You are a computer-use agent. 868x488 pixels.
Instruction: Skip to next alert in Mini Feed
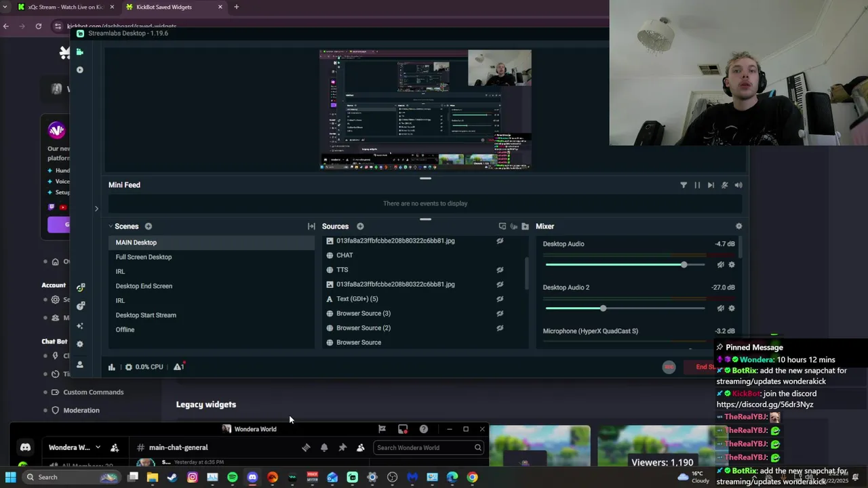tap(711, 185)
